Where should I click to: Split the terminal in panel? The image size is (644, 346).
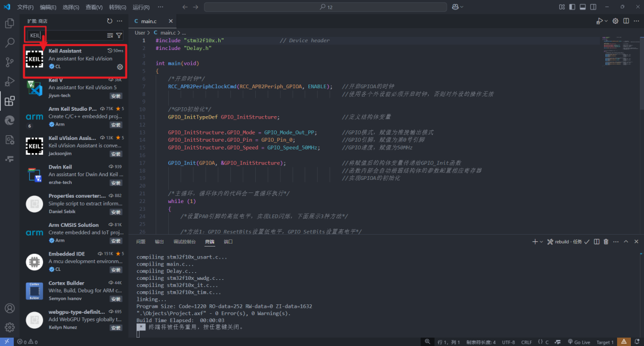597,242
